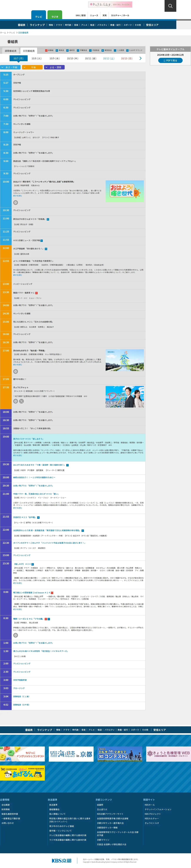Expand 続きを読む for 鴨乃橋ロンの禁断推理
Viewport: 191px width, 868px height.
[17, 609]
